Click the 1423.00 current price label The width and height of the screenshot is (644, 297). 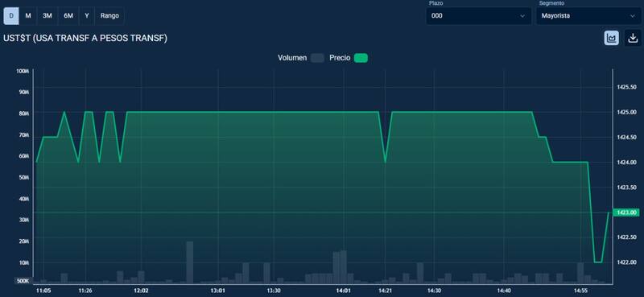point(626,212)
